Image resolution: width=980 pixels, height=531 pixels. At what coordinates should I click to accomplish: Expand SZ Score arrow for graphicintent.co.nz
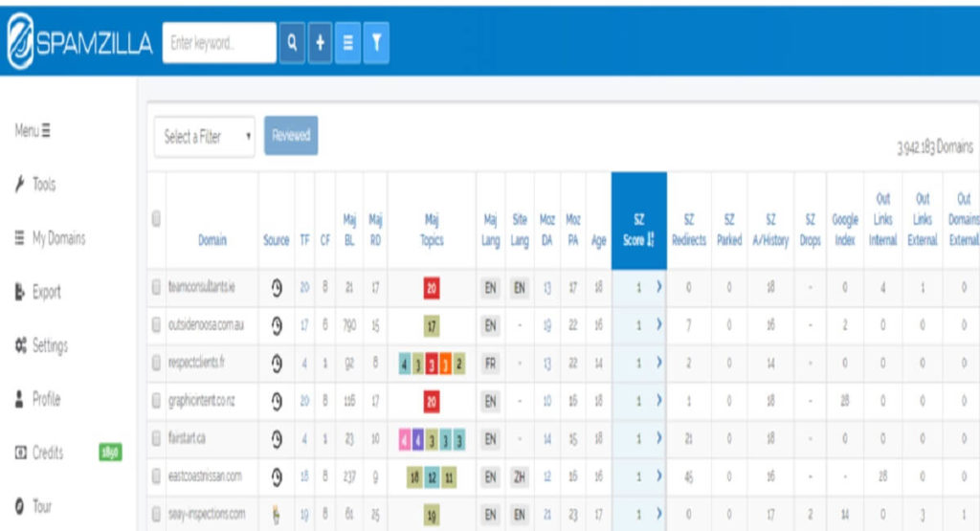tap(658, 401)
